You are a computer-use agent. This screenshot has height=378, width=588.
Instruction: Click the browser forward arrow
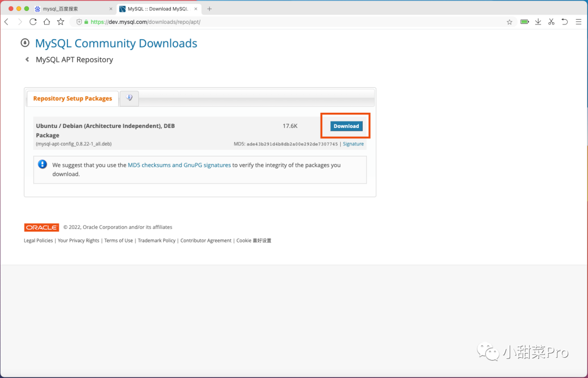20,22
